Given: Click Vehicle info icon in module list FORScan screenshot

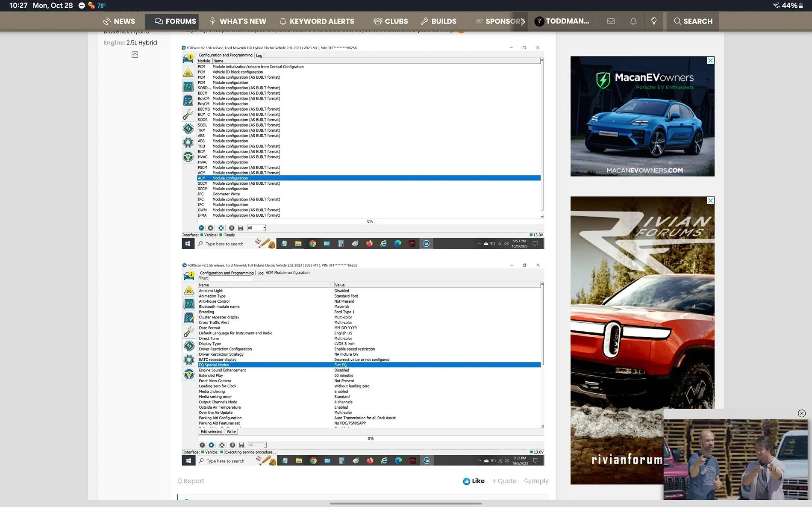Looking at the screenshot, I should [x=188, y=58].
